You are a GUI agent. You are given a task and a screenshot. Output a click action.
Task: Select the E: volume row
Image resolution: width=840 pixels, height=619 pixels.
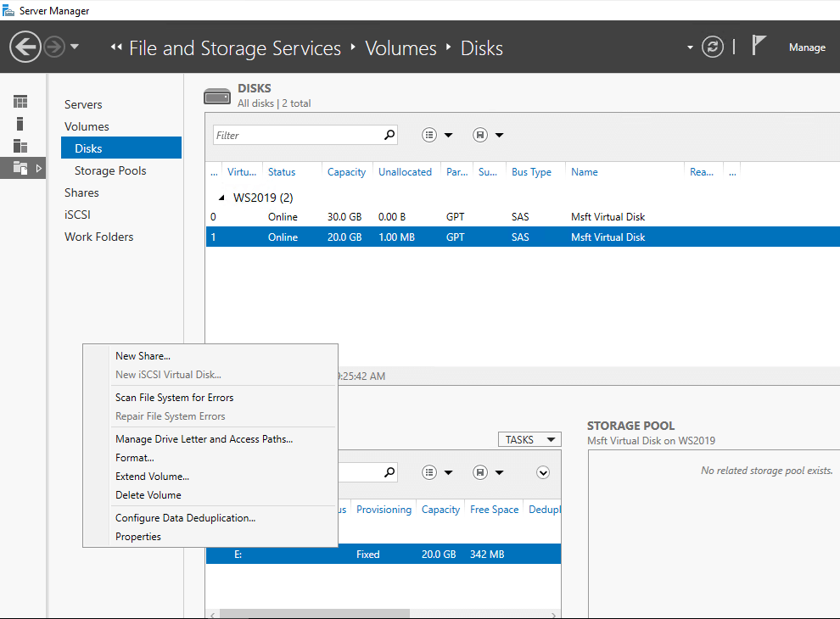pos(384,555)
